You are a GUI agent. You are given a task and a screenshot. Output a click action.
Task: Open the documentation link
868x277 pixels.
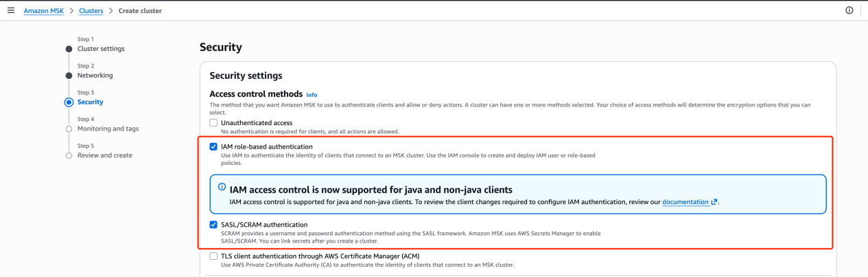pos(685,202)
